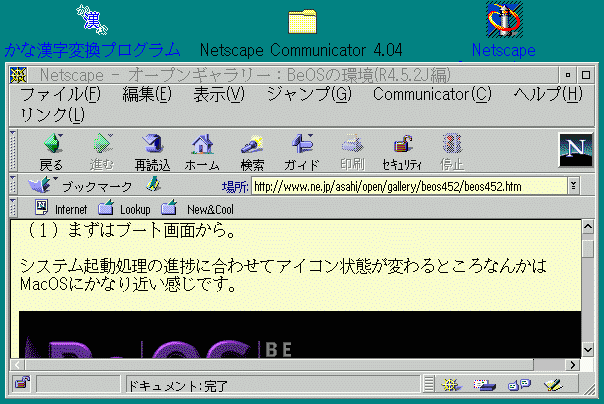Open リンク(L) menu

[52, 115]
